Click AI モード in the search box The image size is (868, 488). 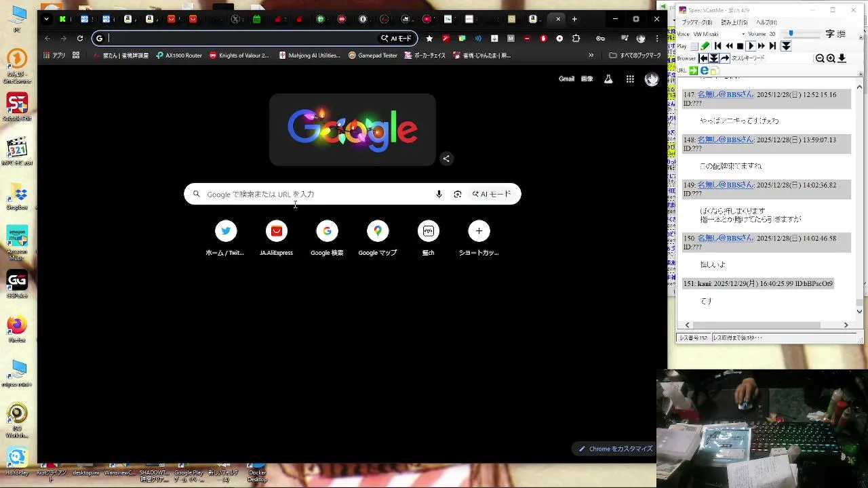(492, 195)
